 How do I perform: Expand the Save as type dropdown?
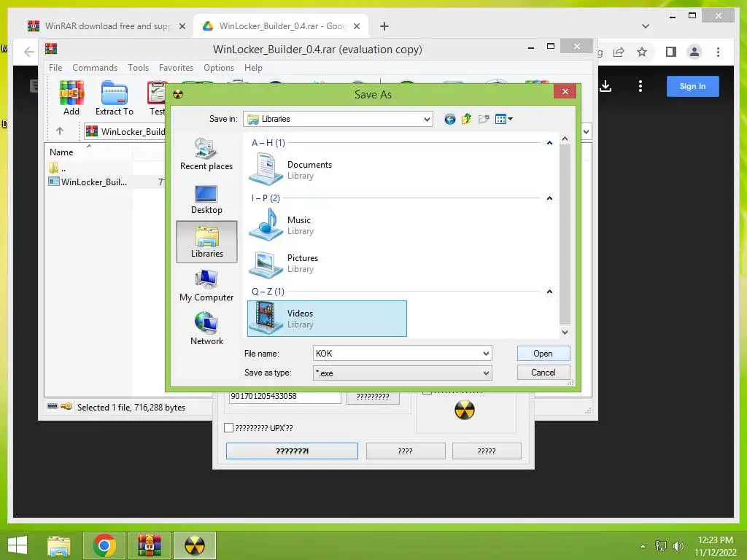tap(486, 373)
